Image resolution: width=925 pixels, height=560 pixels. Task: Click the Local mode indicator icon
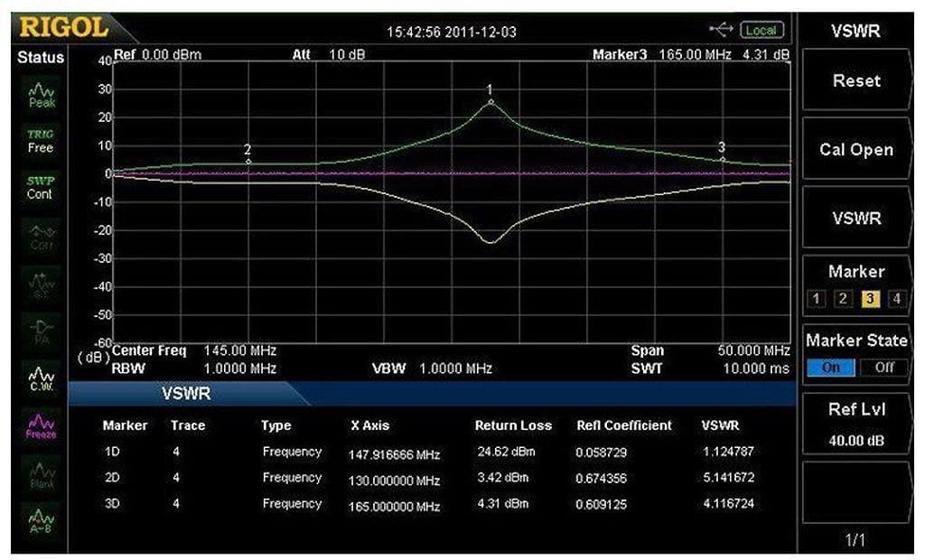tap(760, 30)
